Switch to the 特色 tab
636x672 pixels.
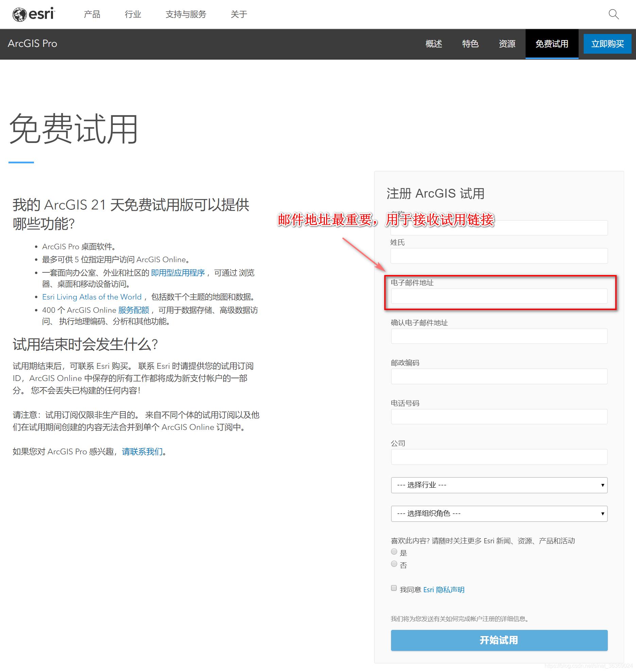click(470, 43)
